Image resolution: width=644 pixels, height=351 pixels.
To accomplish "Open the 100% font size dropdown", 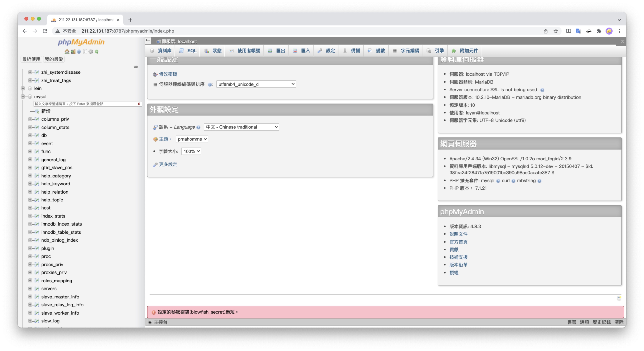I will tap(191, 151).
